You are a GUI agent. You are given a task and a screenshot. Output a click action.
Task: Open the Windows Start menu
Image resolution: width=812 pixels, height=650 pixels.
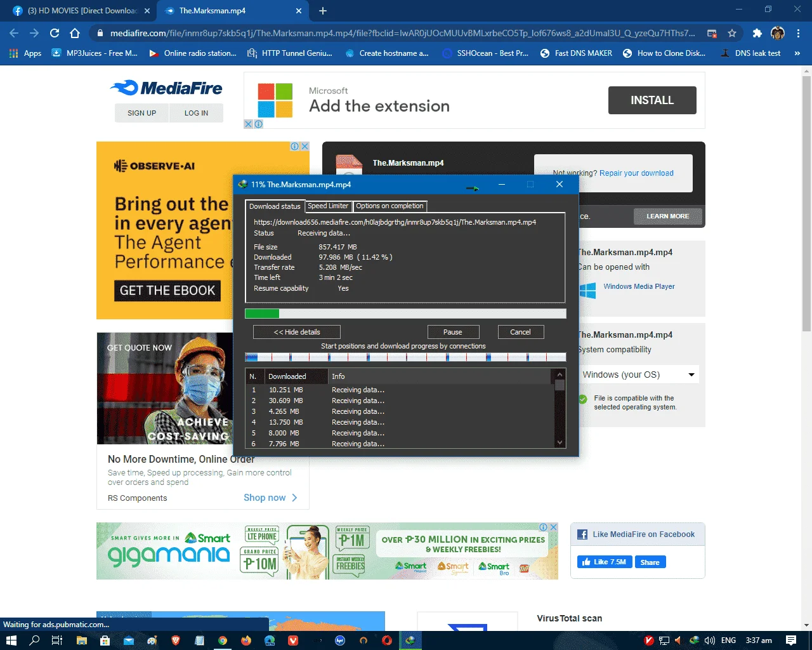click(x=13, y=640)
